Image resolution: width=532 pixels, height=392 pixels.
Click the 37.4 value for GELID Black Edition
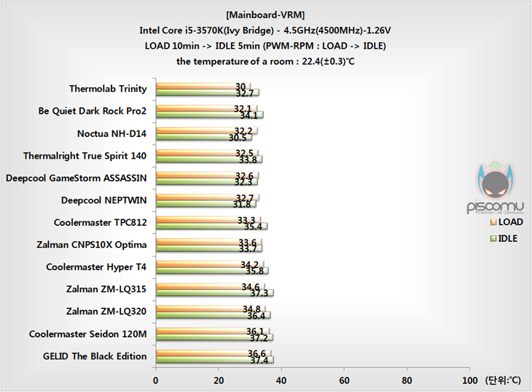pyautogui.click(x=259, y=360)
